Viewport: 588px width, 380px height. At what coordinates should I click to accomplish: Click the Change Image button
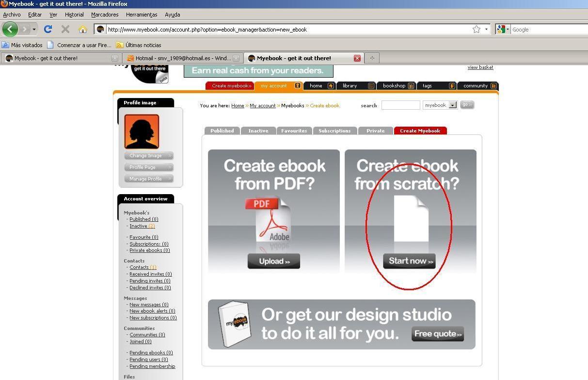click(149, 156)
